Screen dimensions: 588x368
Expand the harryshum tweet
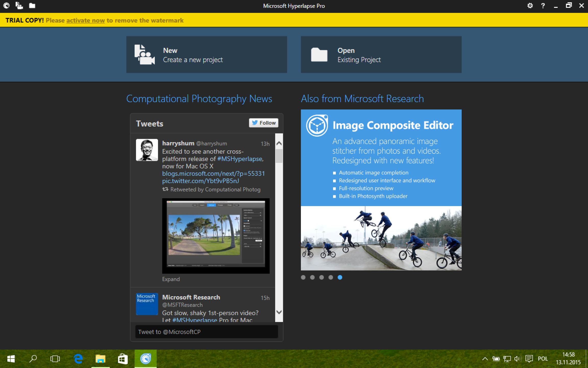(x=171, y=279)
